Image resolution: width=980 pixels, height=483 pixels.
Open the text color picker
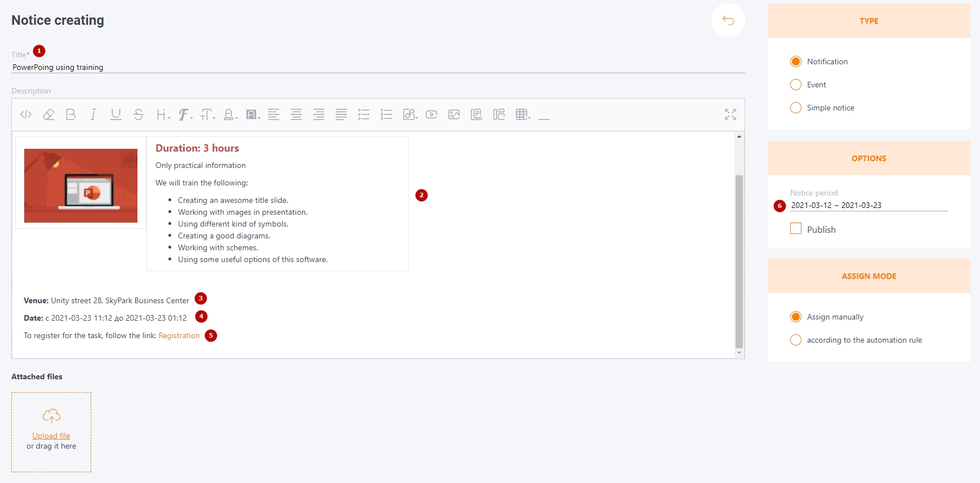point(230,115)
